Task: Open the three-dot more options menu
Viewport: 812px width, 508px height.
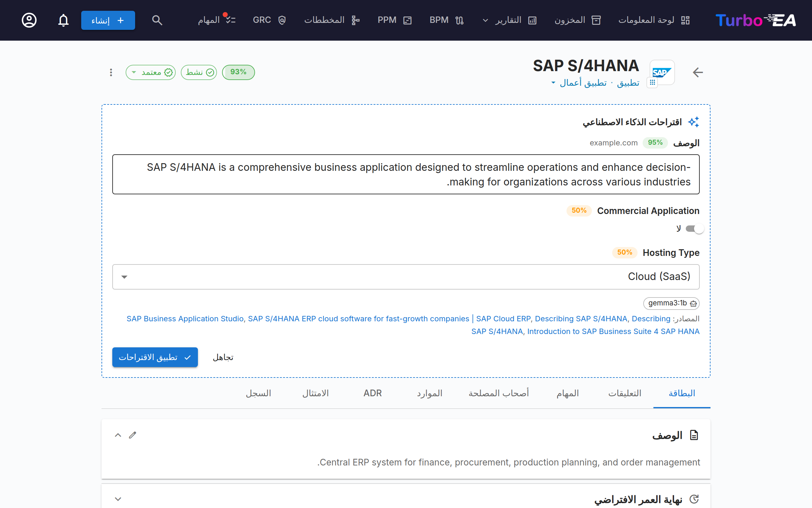Action: pos(111,72)
